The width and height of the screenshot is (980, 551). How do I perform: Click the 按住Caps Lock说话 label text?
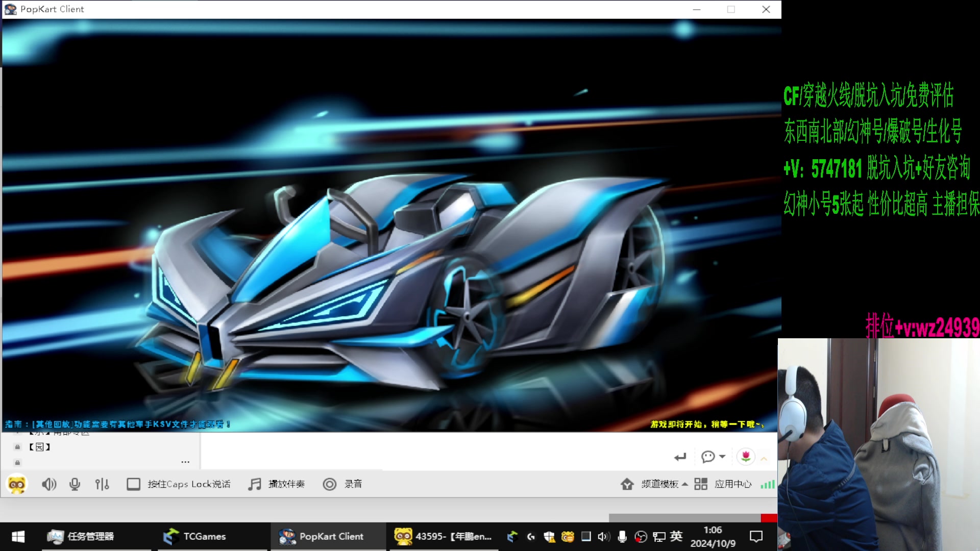coord(189,484)
